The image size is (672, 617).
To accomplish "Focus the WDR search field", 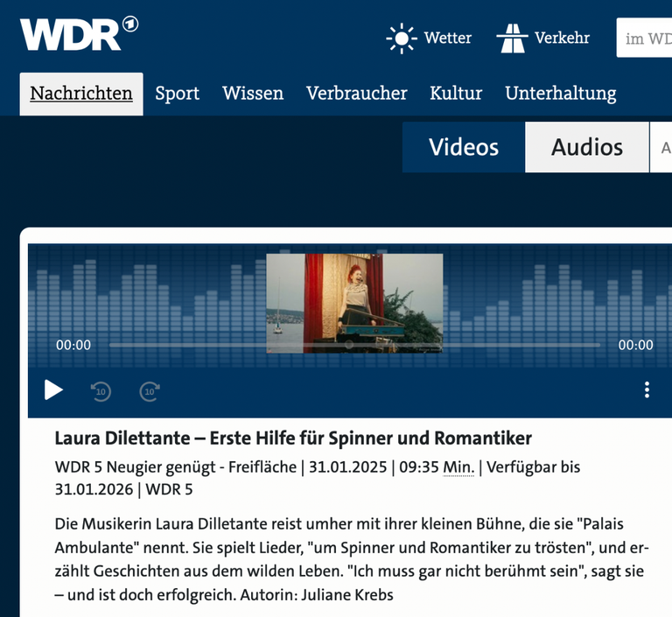I will click(x=644, y=38).
